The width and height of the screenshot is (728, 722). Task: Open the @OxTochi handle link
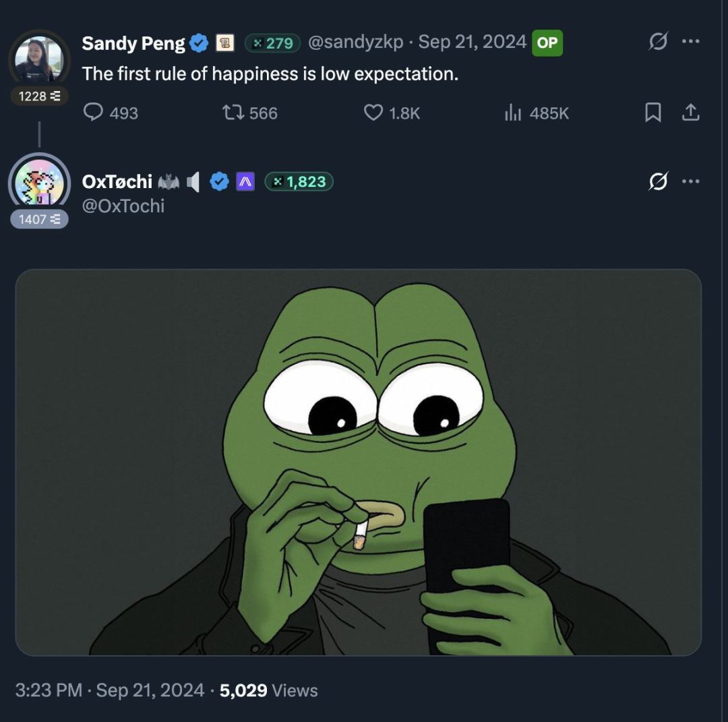click(x=123, y=206)
